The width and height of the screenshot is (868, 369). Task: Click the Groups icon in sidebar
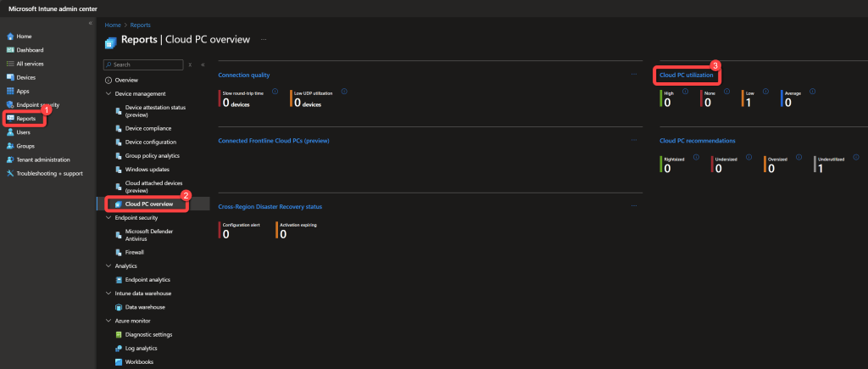coord(10,146)
